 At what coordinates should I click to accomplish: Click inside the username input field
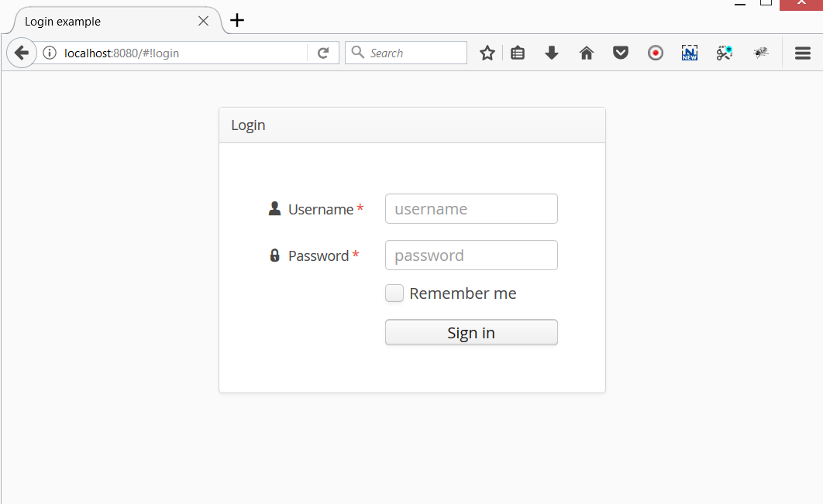(471, 208)
